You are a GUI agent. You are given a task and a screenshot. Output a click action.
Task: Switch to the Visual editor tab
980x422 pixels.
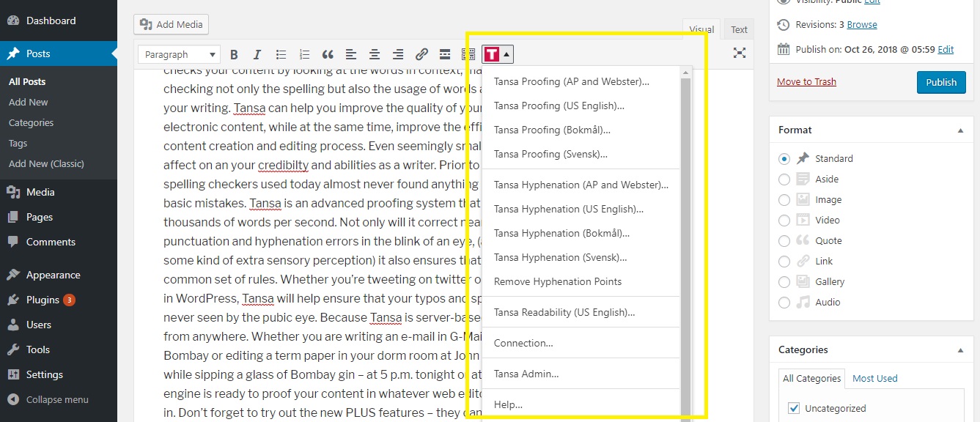[x=701, y=29]
